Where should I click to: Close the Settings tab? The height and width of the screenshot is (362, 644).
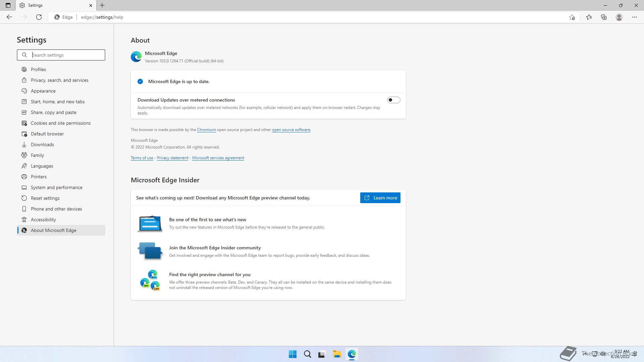click(91, 5)
